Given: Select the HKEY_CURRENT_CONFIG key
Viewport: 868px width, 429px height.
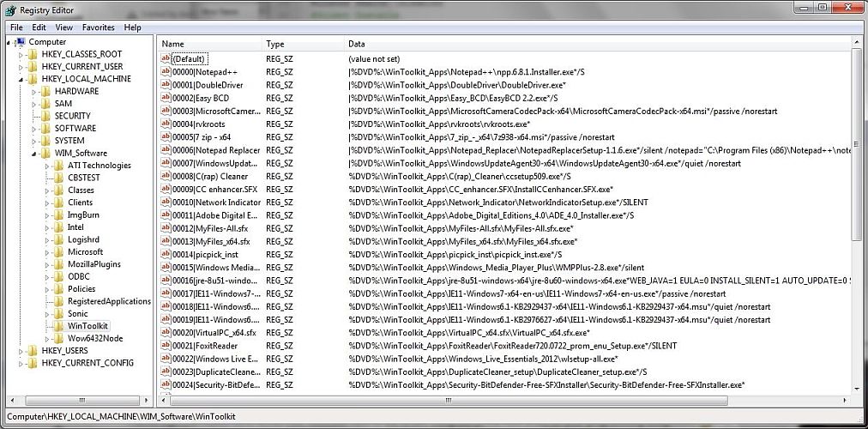Looking at the screenshot, I should click(x=87, y=363).
